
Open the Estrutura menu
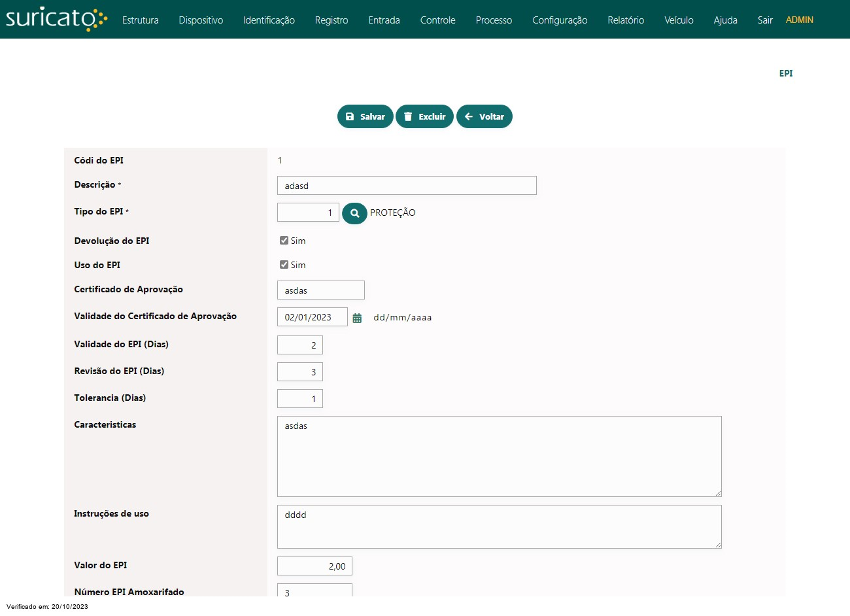pyautogui.click(x=141, y=20)
